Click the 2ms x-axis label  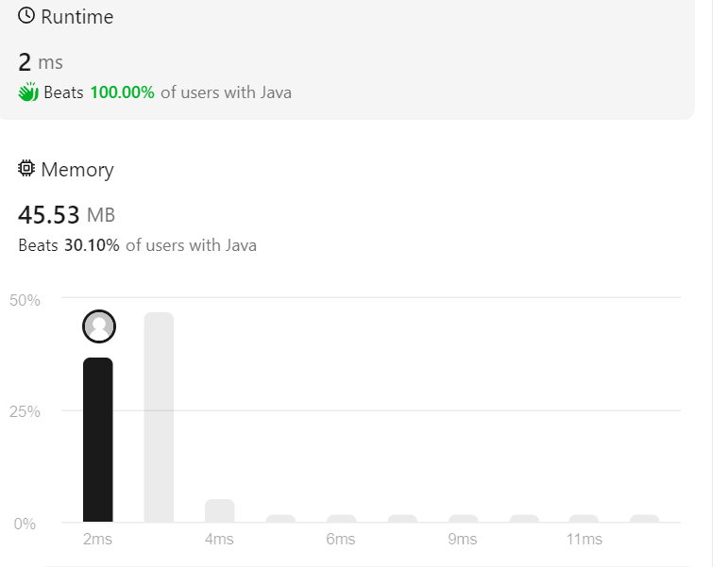pyautogui.click(x=97, y=539)
